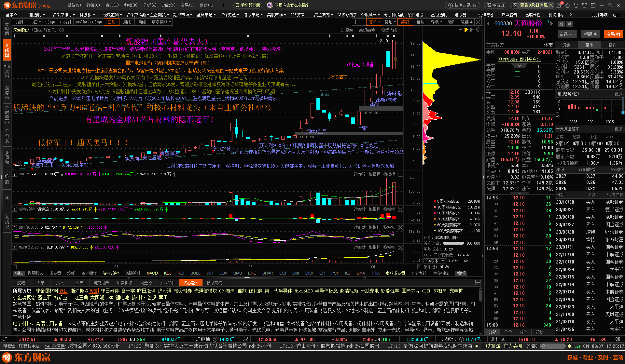Open 显示 display dropdown
Screen dimensions: 625x364
coord(437,22)
